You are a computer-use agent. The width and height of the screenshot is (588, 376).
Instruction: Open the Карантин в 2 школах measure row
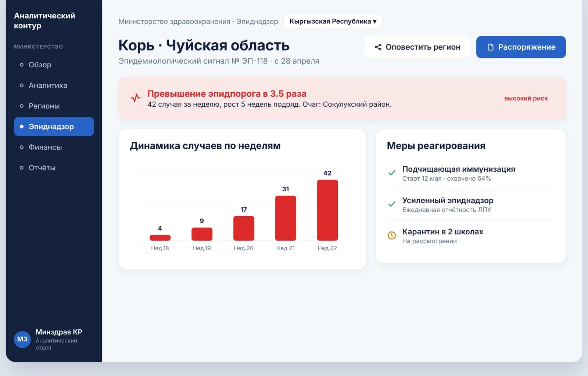coord(470,236)
